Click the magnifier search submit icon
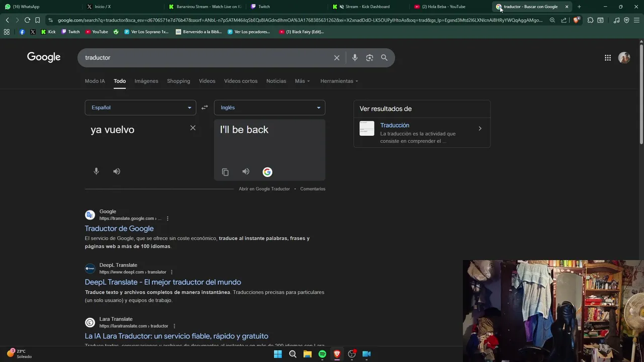Screen dimensions: 644x362 tap(384, 58)
